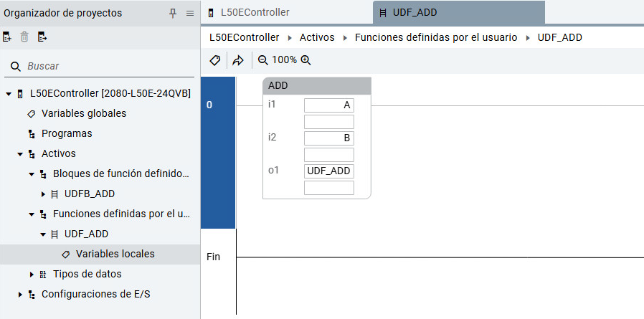Click the go-to arrow icon in toolbar
The width and height of the screenshot is (644, 319).
[238, 60]
